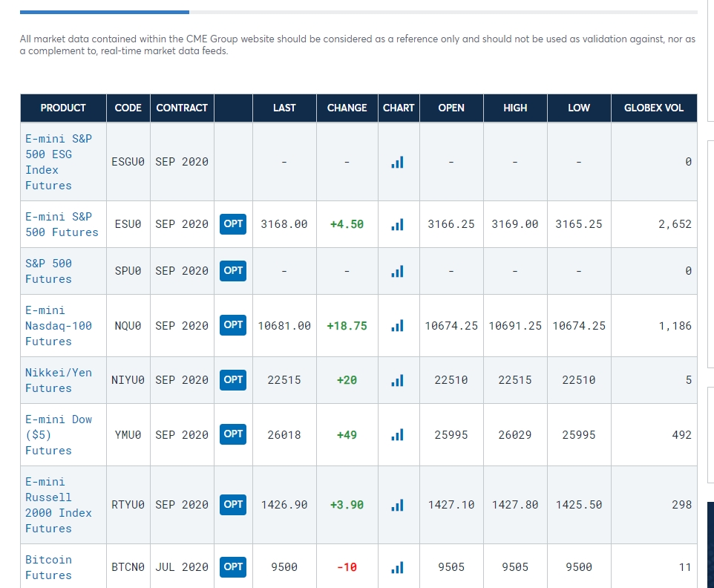Open E-mini Nasdaq-100 Futures chart icon

click(398, 326)
